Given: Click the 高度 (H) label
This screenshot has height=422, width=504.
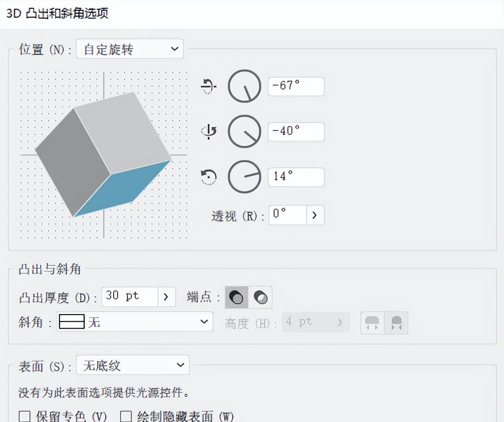Looking at the screenshot, I should (251, 323).
